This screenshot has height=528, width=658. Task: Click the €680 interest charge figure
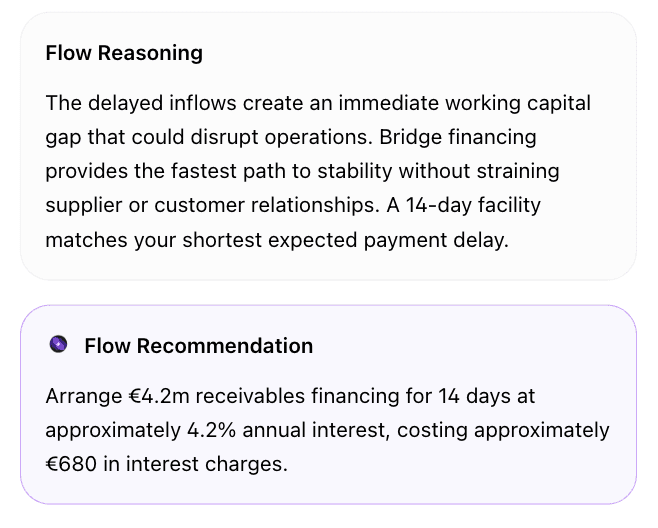pyautogui.click(x=71, y=464)
